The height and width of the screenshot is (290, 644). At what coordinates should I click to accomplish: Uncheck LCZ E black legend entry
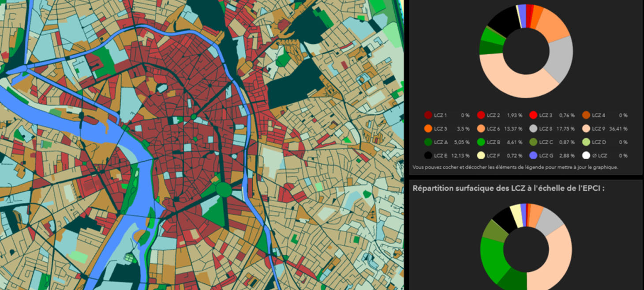click(428, 155)
